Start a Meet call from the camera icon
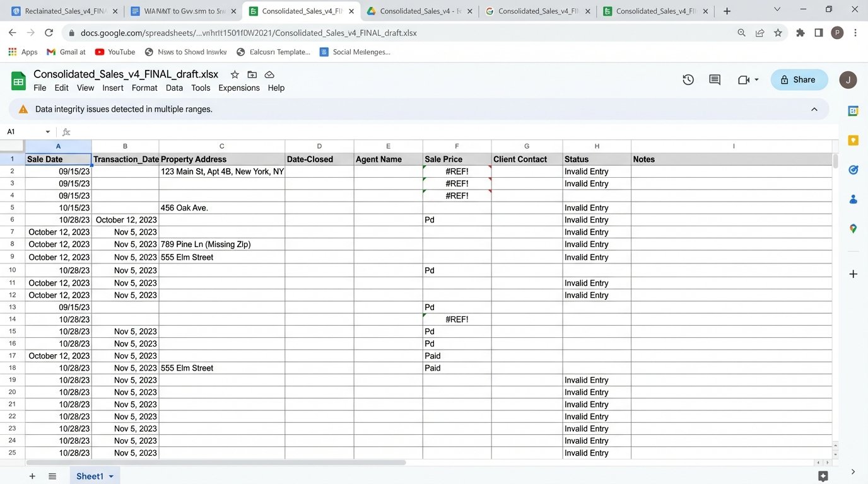868x484 pixels. 743,79
